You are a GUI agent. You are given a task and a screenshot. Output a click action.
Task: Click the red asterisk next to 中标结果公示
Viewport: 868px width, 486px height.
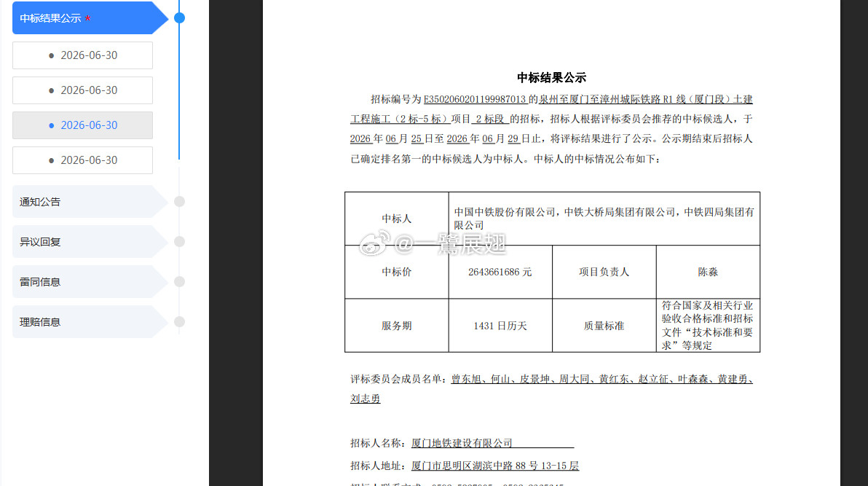coord(87,18)
